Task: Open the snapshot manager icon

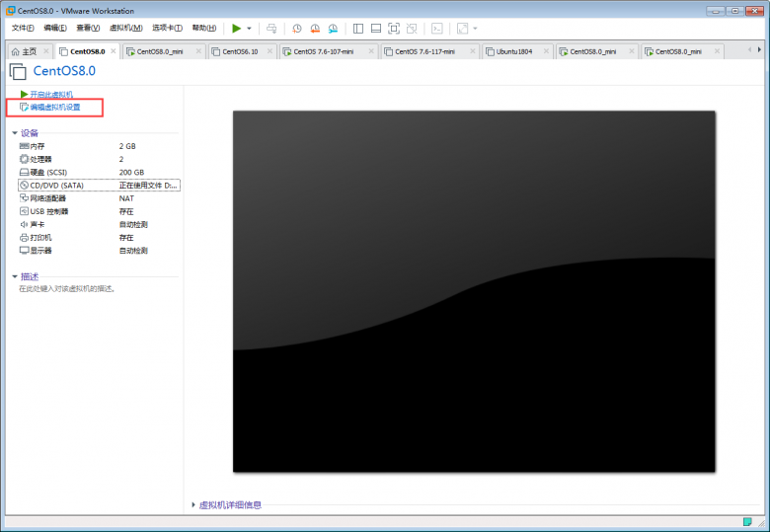Action: point(333,29)
